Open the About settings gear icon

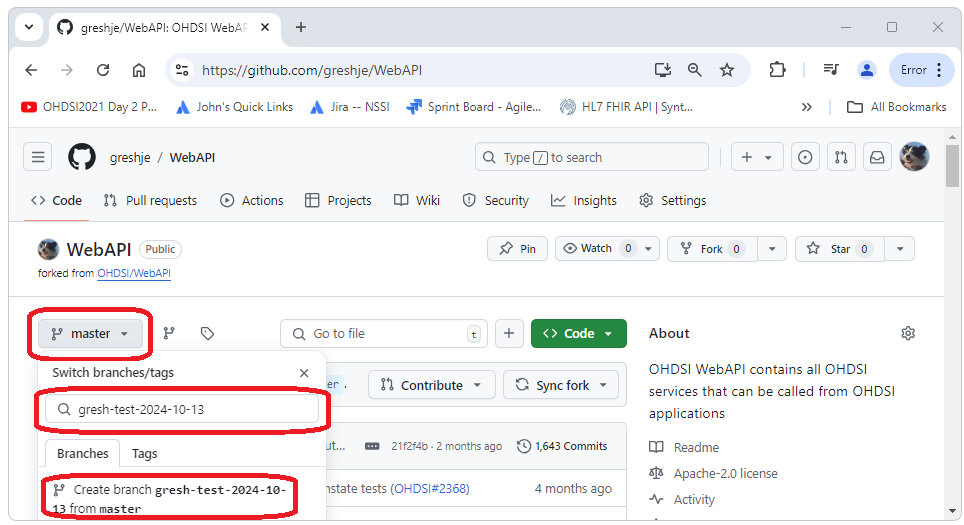908,333
